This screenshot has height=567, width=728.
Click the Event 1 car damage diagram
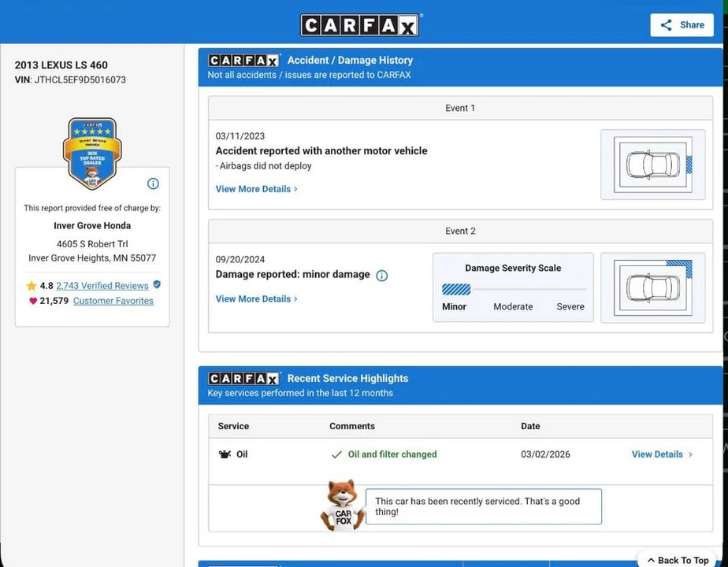click(x=653, y=165)
